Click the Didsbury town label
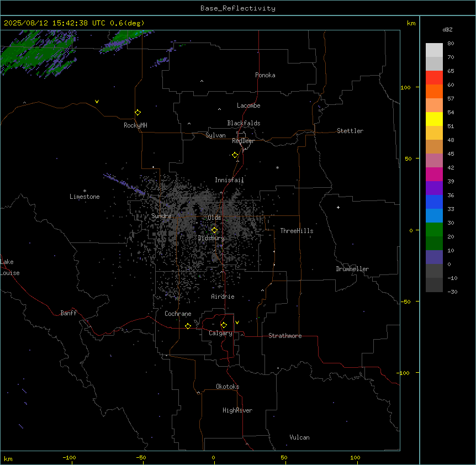This screenshot has width=476, height=465. click(211, 238)
